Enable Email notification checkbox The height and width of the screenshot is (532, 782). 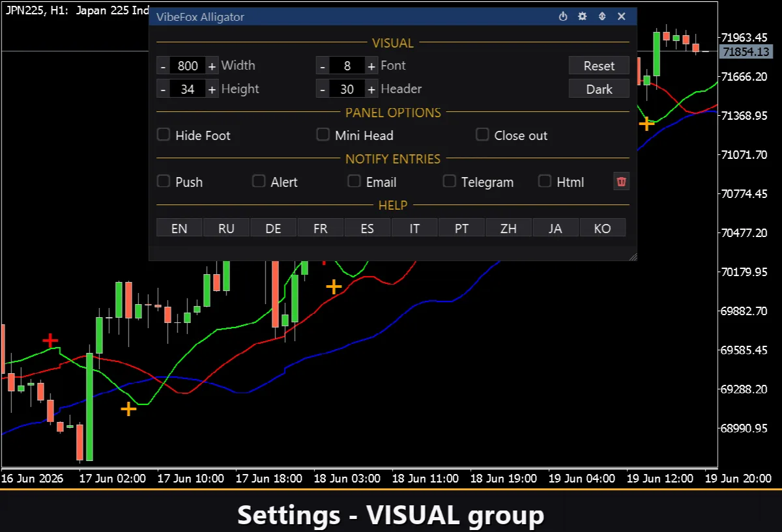point(354,182)
